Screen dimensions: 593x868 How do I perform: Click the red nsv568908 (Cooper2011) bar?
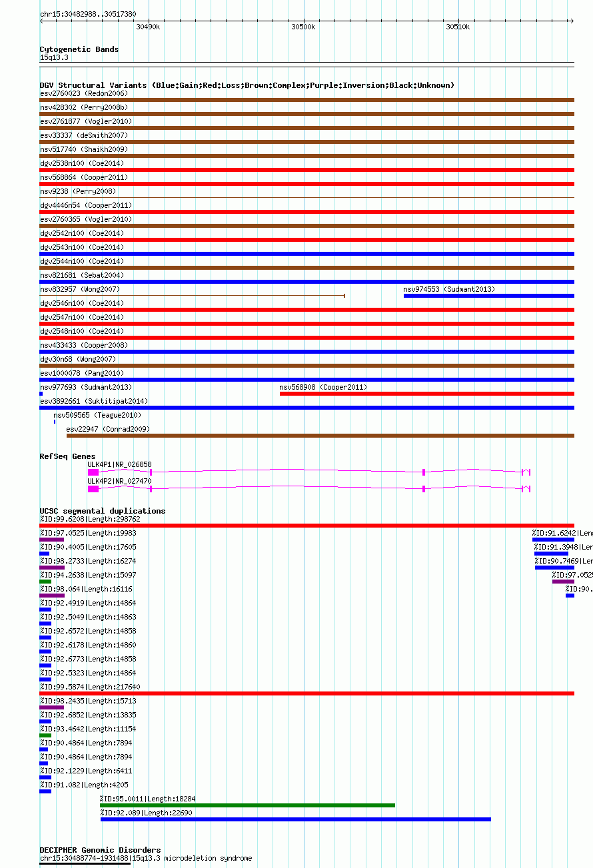click(427, 394)
